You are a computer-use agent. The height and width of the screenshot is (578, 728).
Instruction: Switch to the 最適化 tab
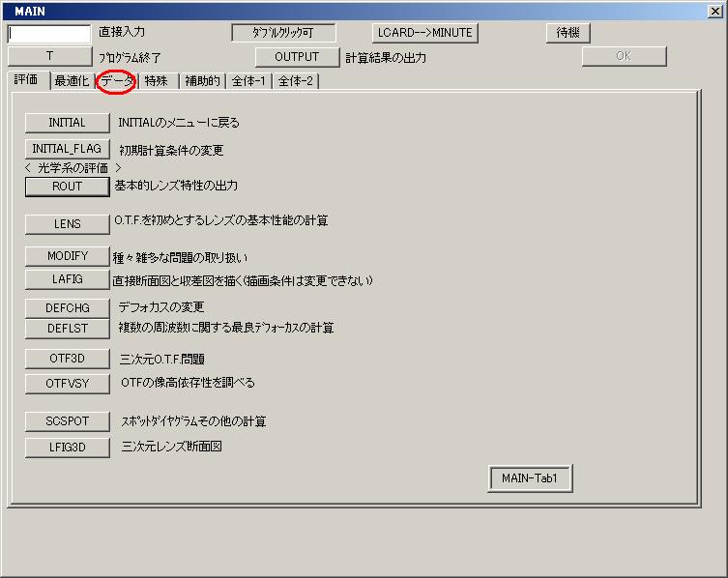click(72, 81)
